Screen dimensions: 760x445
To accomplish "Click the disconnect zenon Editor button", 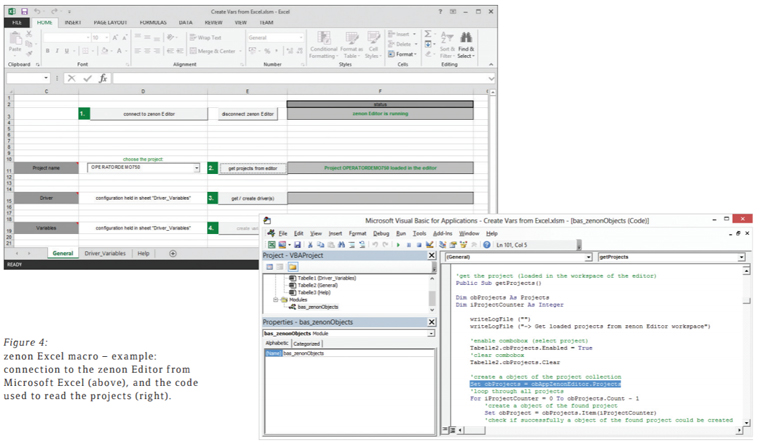I will (x=248, y=114).
